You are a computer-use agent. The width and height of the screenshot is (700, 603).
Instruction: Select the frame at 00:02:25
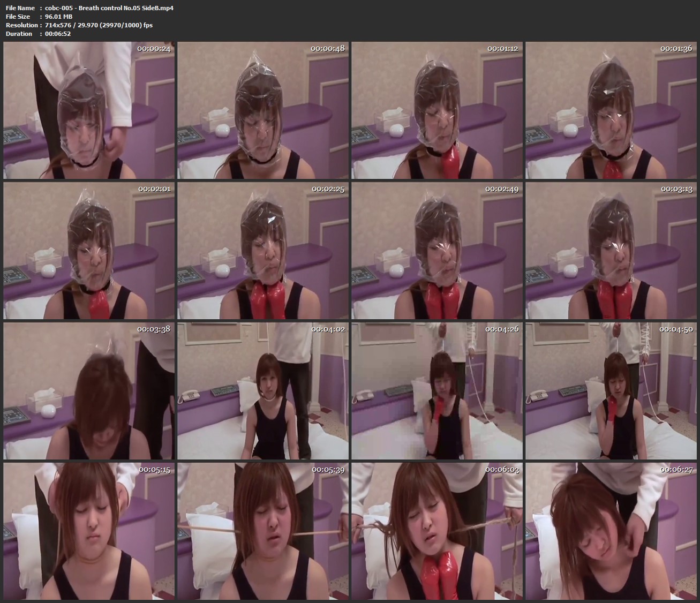(x=263, y=251)
